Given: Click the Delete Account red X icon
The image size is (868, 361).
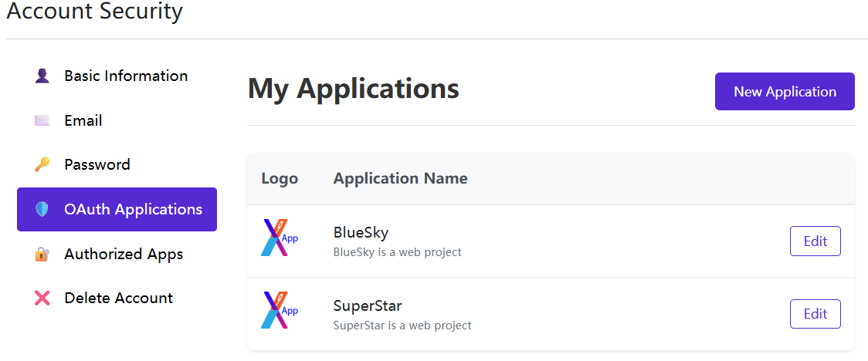Looking at the screenshot, I should (x=42, y=298).
